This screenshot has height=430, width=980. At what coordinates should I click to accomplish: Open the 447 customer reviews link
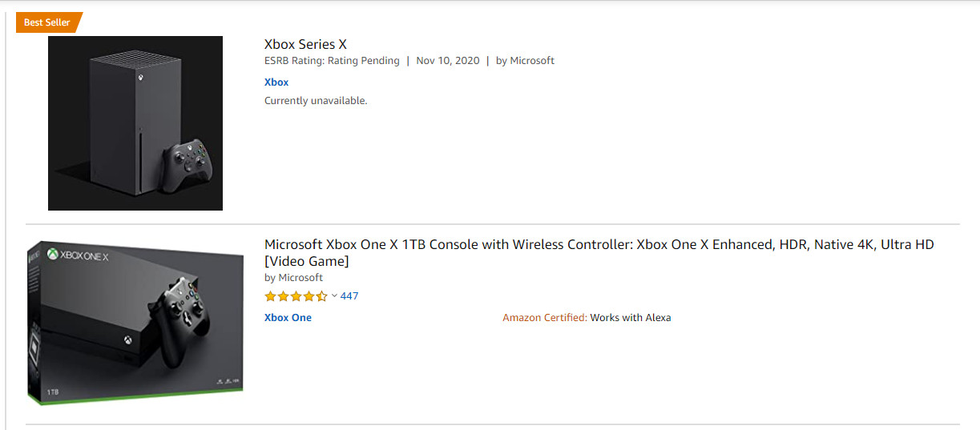click(349, 296)
